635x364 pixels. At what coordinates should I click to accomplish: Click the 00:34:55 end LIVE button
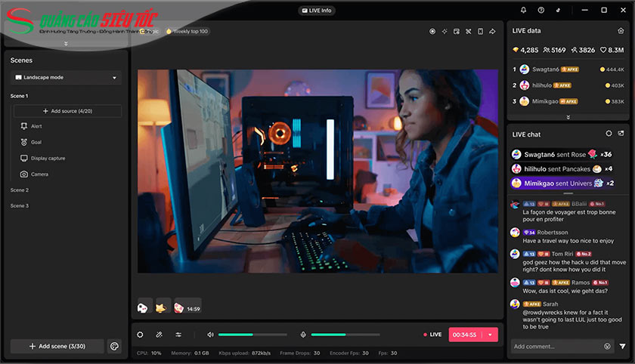[466, 335]
